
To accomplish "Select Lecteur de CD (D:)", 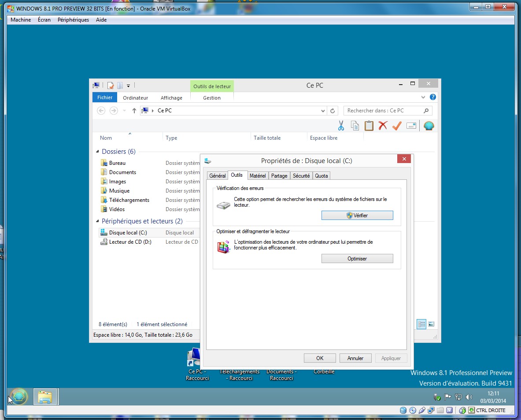I will (130, 242).
